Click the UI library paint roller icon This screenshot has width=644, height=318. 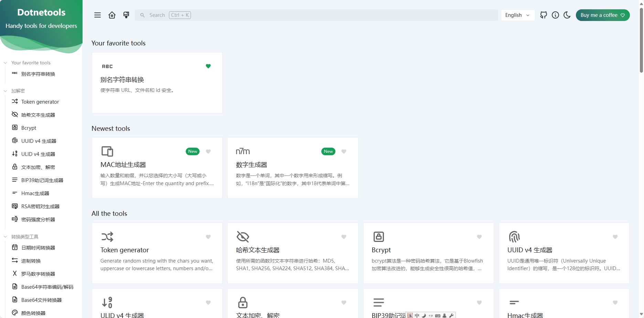click(x=126, y=15)
